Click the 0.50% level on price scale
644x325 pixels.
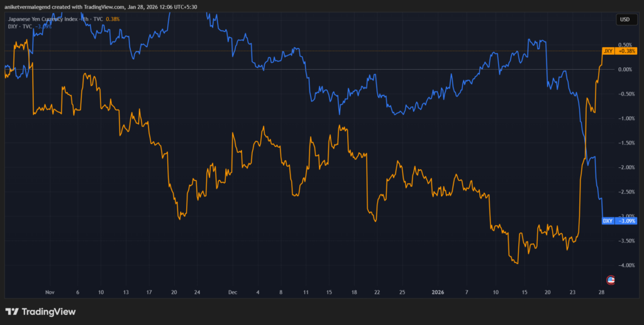click(625, 45)
